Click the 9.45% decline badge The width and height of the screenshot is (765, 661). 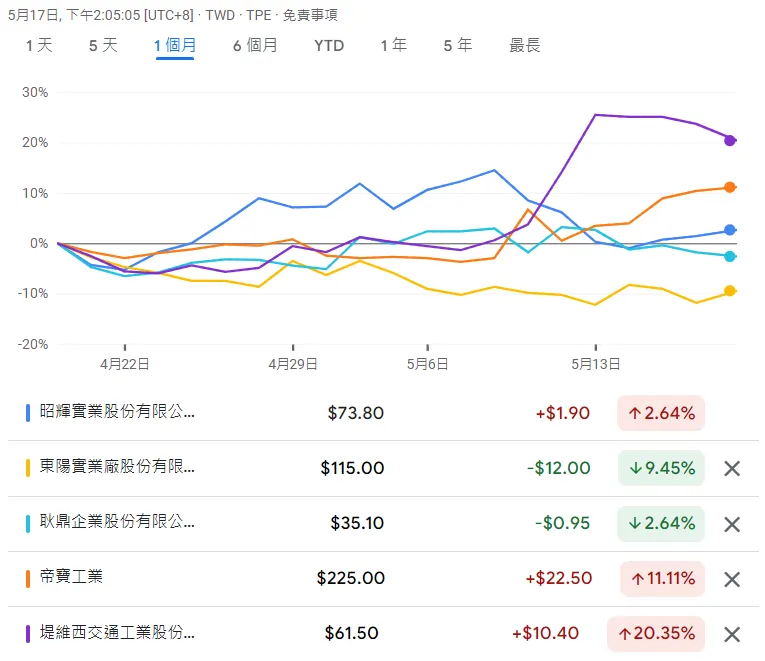pos(661,468)
